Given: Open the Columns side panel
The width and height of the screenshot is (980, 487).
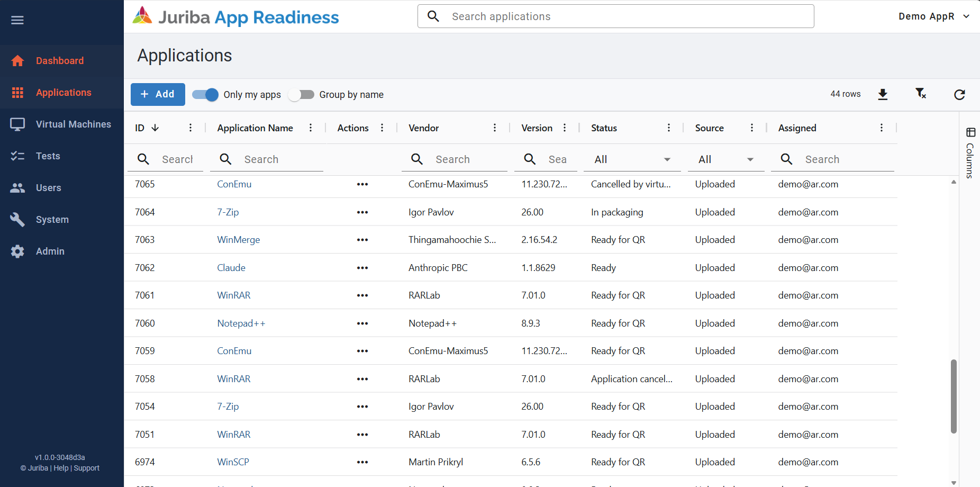Looking at the screenshot, I should click(x=970, y=153).
